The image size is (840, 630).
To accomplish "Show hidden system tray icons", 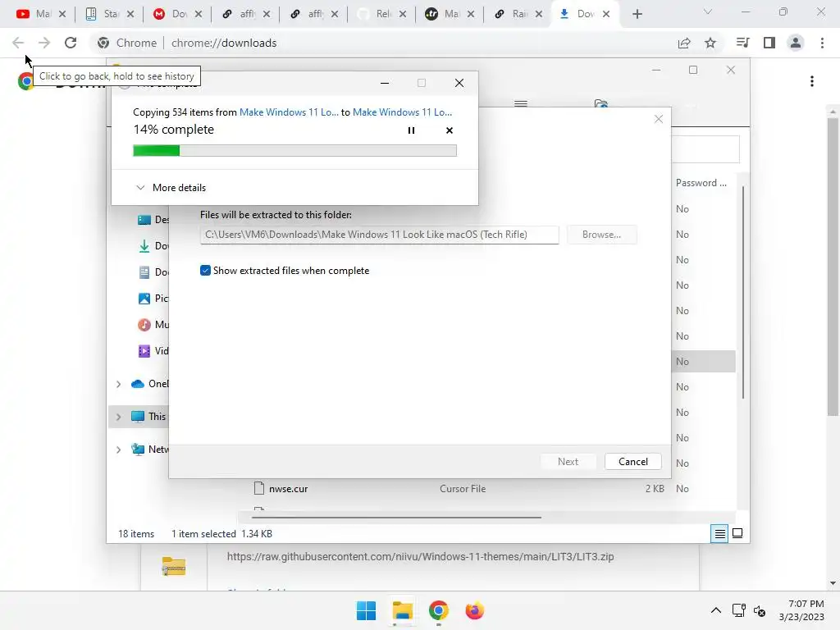I will (715, 610).
